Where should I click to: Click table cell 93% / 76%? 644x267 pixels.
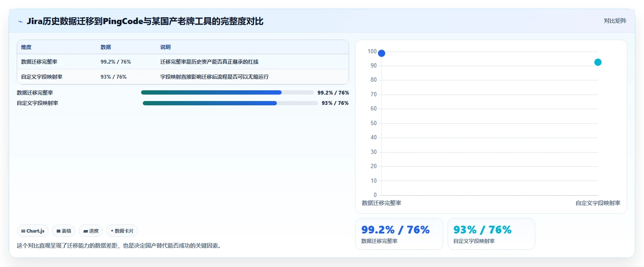pyautogui.click(x=113, y=77)
